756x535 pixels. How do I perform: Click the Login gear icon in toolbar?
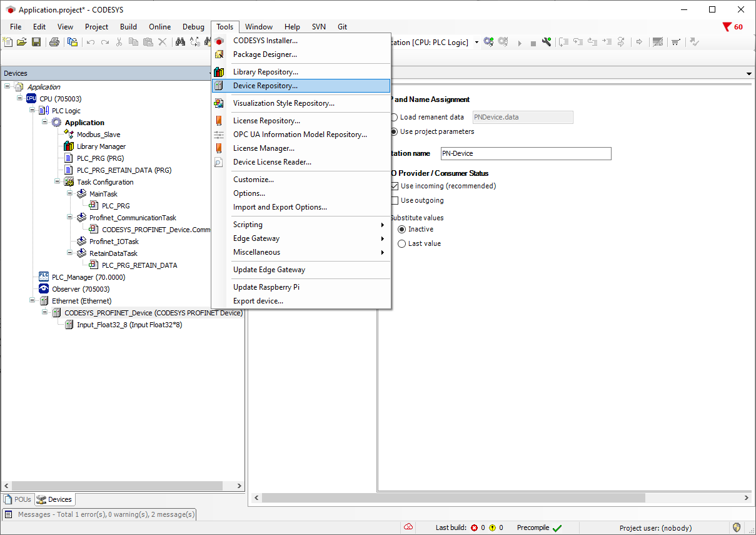488,42
